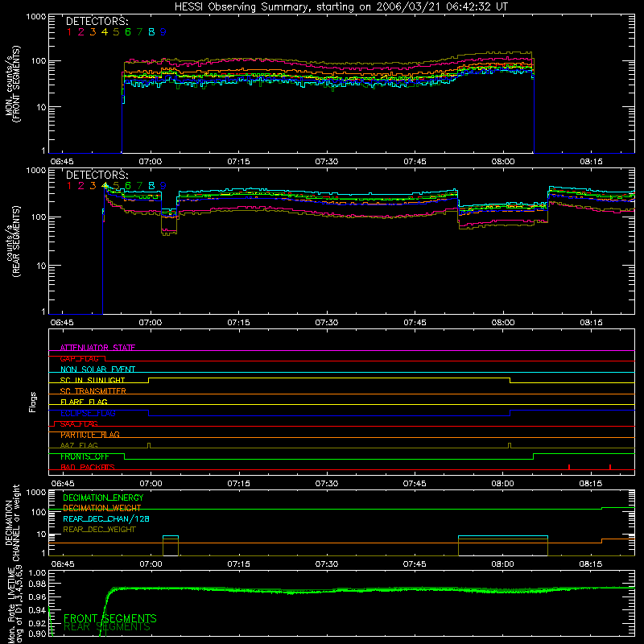Select the SC_IN_SUNLIGHT flag label
The height and width of the screenshot is (644, 644).
(x=93, y=380)
